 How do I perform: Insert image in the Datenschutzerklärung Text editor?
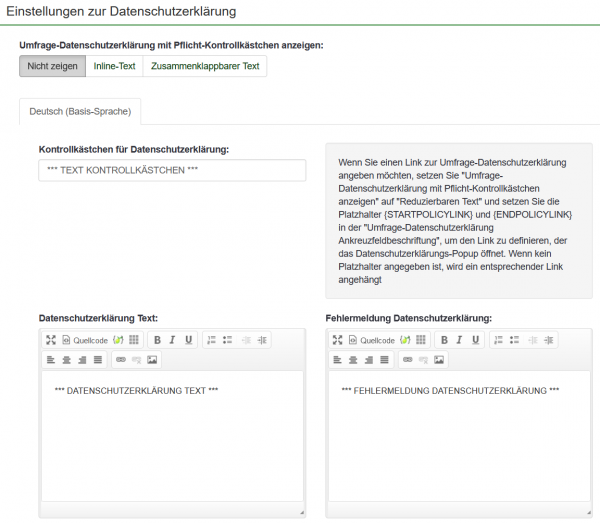(x=152, y=359)
